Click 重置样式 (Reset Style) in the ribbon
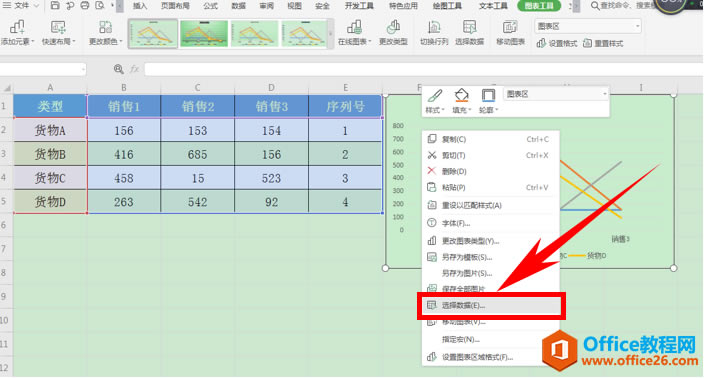705x378 pixels. tap(603, 44)
